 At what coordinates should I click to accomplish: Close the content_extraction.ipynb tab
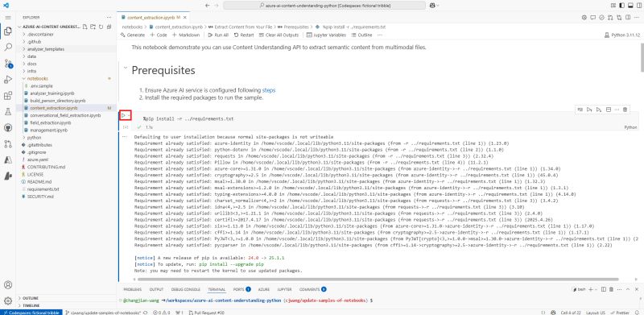pos(184,18)
